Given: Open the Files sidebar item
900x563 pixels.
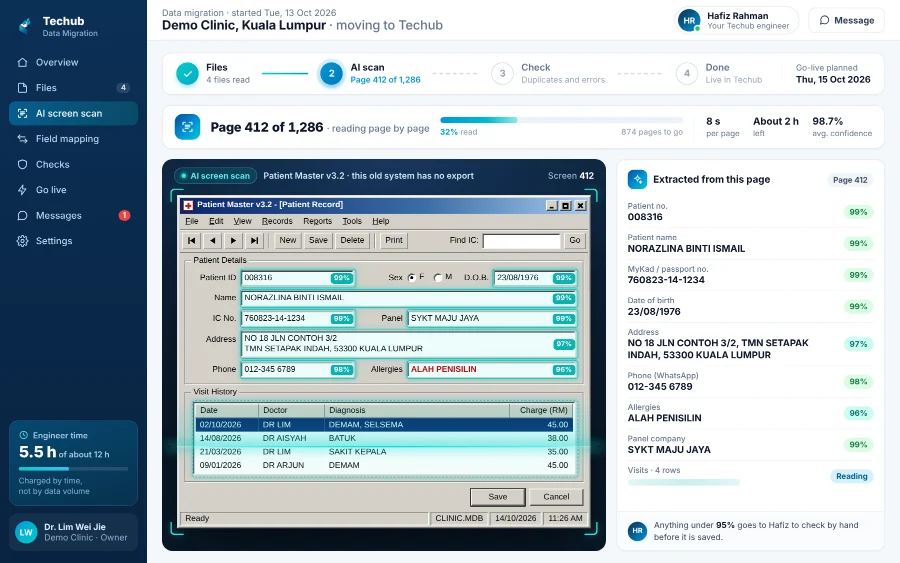Looking at the screenshot, I should (x=73, y=88).
